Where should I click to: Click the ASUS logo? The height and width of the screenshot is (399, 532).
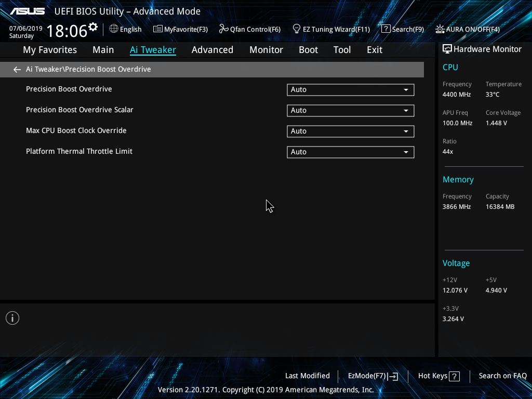click(x=28, y=11)
